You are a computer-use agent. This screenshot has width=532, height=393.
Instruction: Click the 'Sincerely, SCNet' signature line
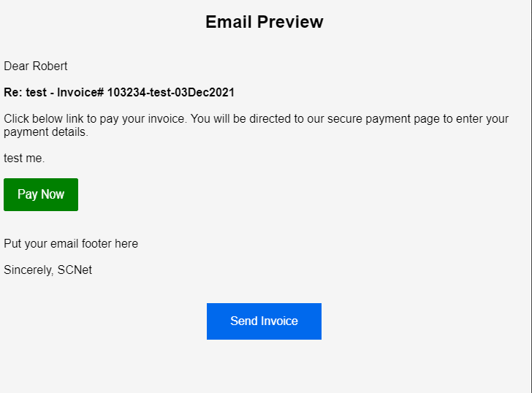click(47, 270)
